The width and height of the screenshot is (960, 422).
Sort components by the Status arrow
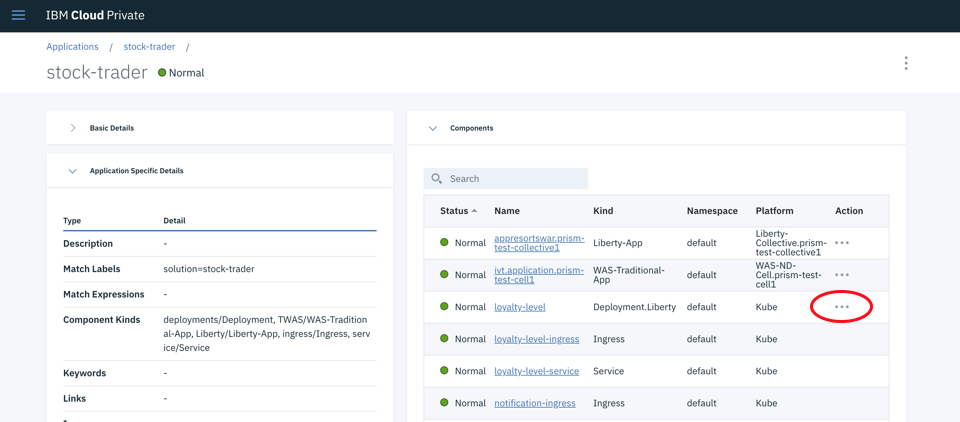tap(474, 211)
